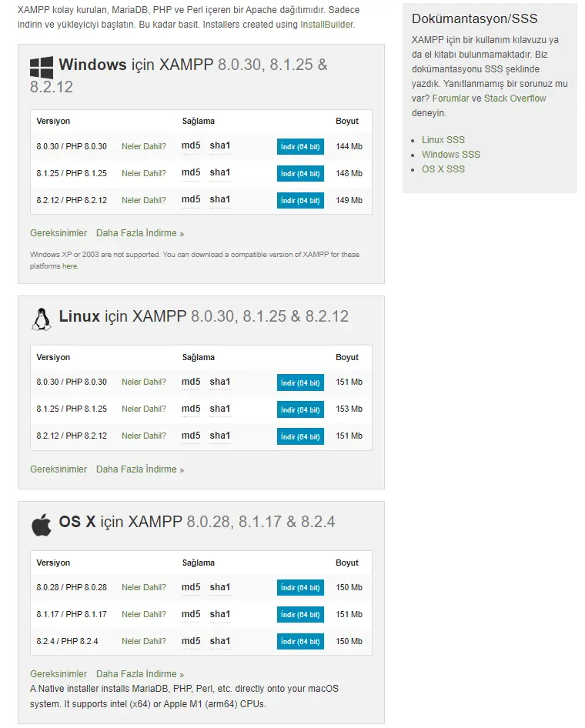This screenshot has height=728, width=585.
Task: Click the Apple OS X logo icon
Action: 42,525
